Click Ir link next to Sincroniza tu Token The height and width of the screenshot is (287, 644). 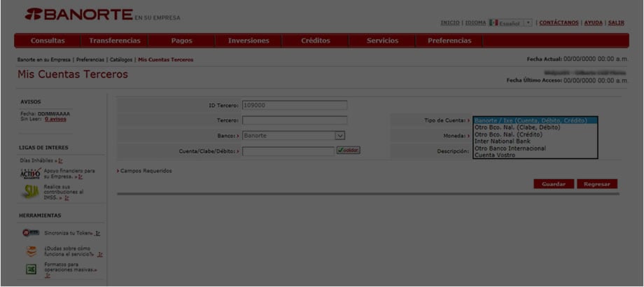(97, 234)
